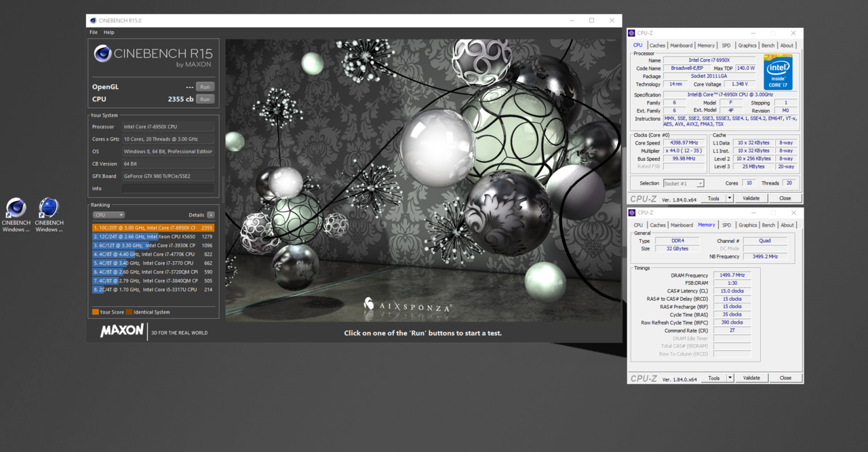Run the CPU benchmark
Viewport: 868px width, 452px height.
[205, 99]
